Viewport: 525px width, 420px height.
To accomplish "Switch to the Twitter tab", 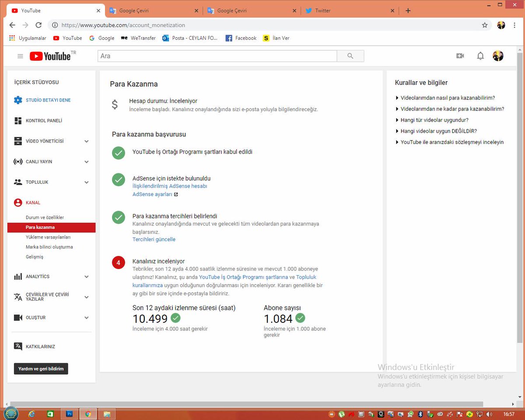I will [350, 10].
